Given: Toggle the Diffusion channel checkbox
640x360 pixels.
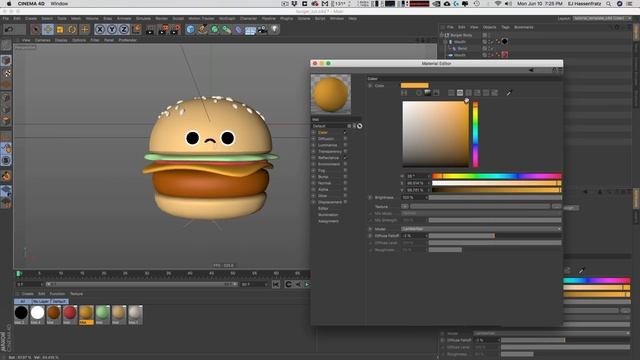Looking at the screenshot, I should tap(345, 139).
